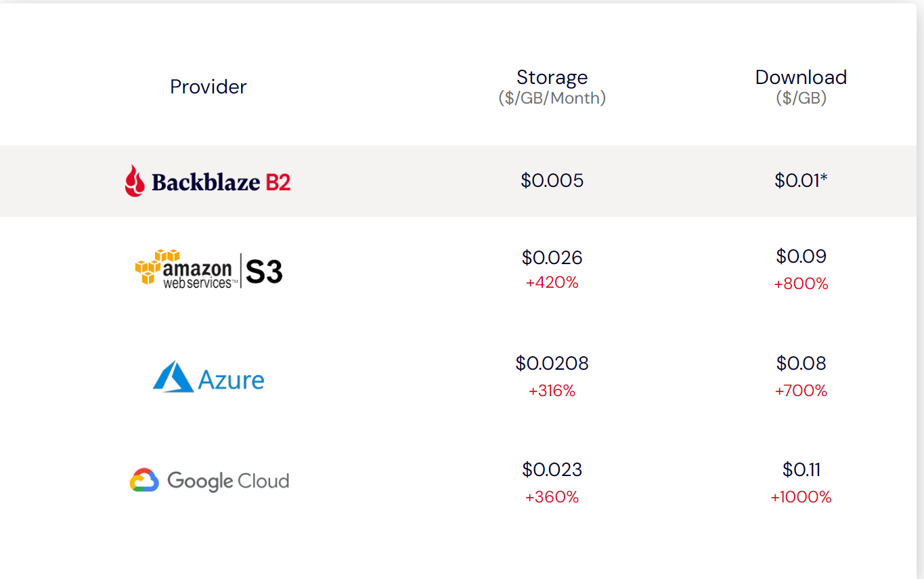
Task: Click the Google Cloud colored cloud icon
Action: [144, 480]
